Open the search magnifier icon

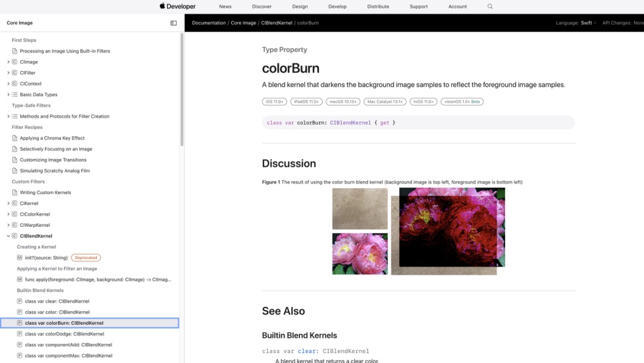(490, 7)
